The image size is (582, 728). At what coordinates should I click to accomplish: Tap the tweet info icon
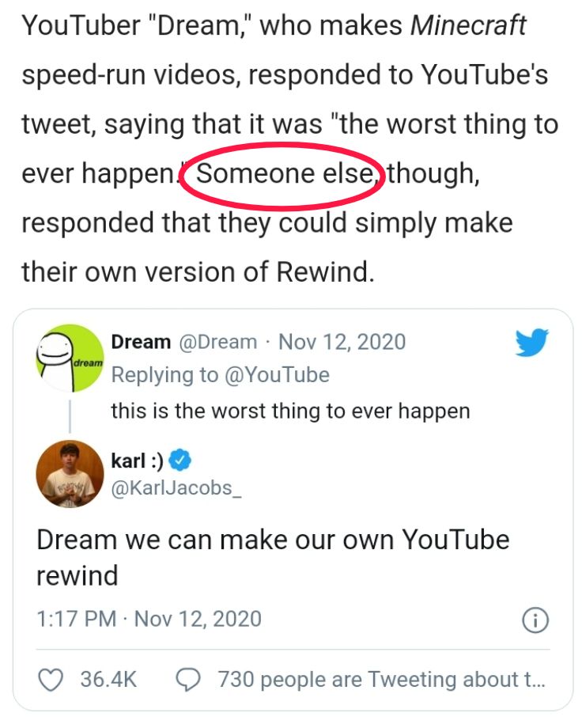click(x=535, y=620)
